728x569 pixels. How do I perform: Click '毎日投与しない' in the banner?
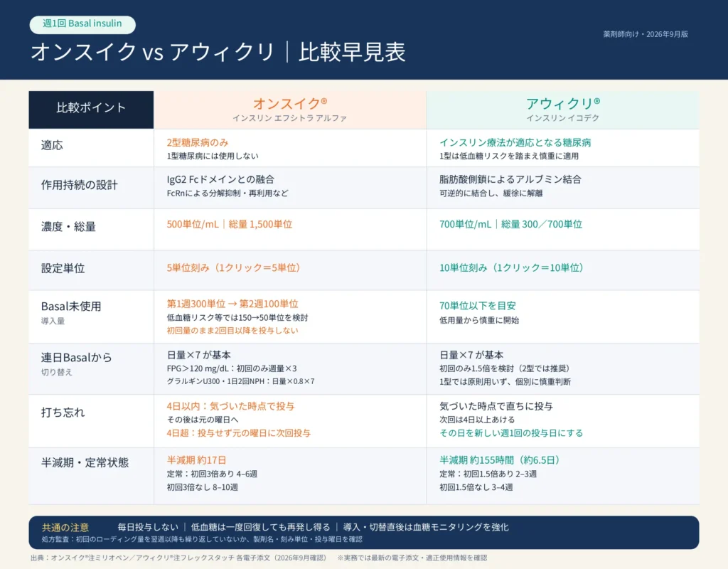pyautogui.click(x=148, y=527)
